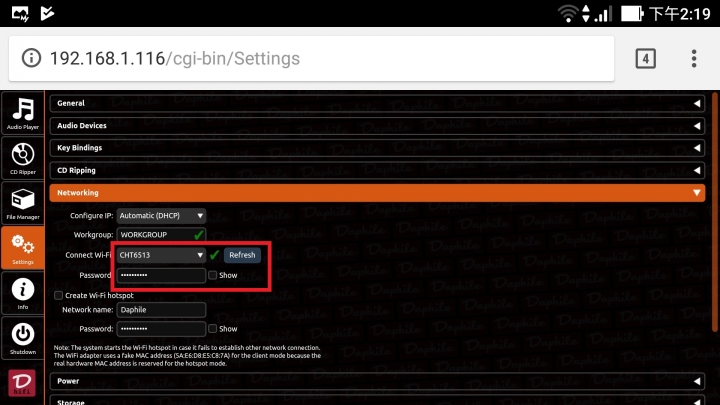Screen dimensions: 720x405
Task: Tap the battery status icon
Action: [x=632, y=13]
